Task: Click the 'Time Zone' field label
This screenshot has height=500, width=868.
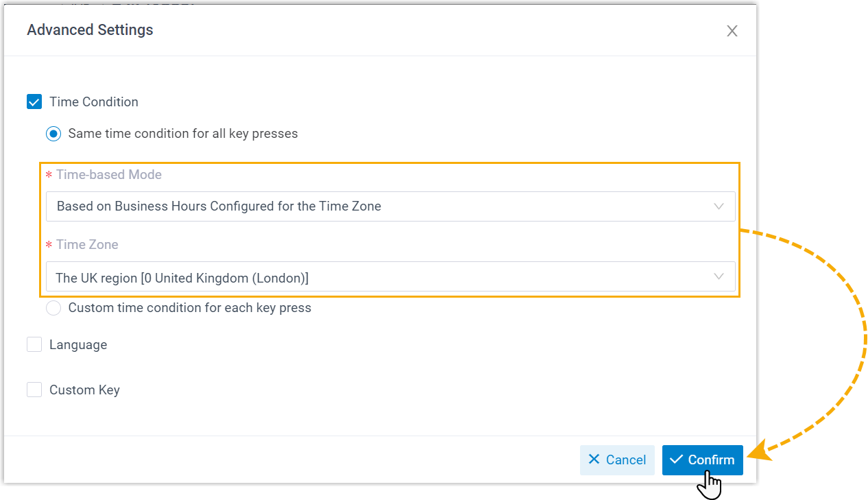Action: (87, 245)
